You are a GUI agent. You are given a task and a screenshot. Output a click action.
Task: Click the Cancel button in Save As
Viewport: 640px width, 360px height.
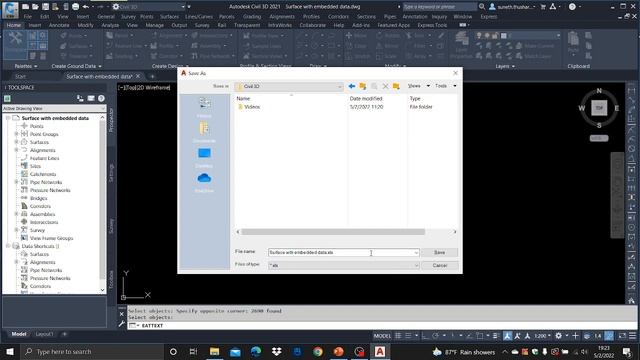click(x=440, y=265)
